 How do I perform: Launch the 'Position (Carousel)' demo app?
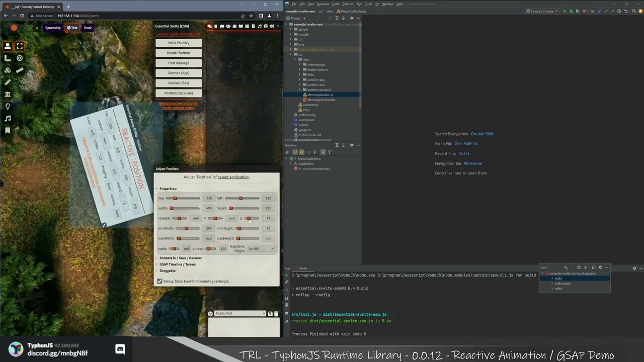[178, 93]
